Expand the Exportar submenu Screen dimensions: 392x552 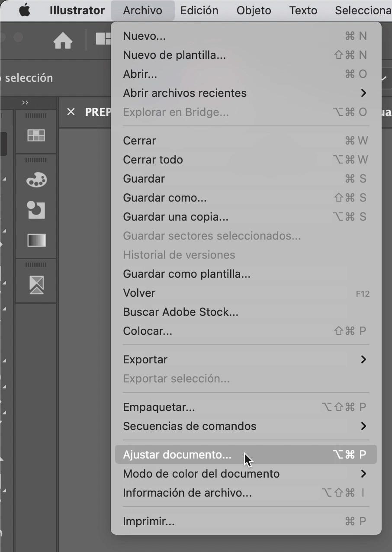click(246, 359)
